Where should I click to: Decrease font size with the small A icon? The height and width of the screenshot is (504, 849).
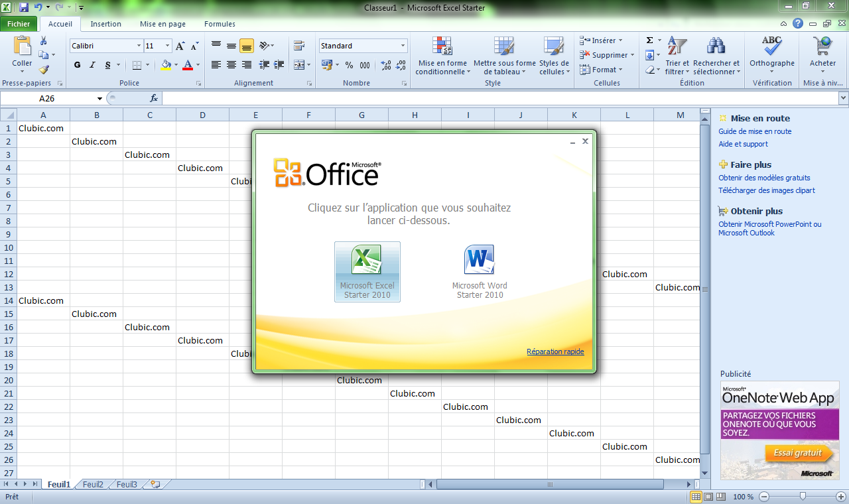194,46
